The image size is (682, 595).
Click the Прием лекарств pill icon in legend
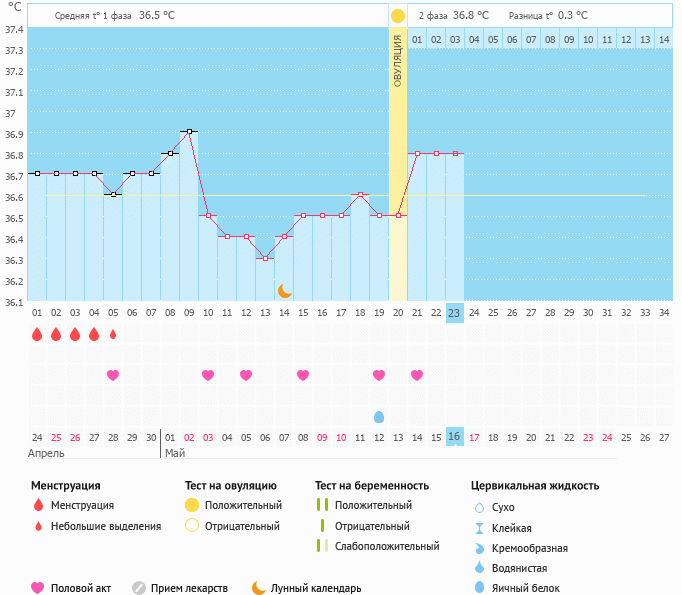point(139,588)
